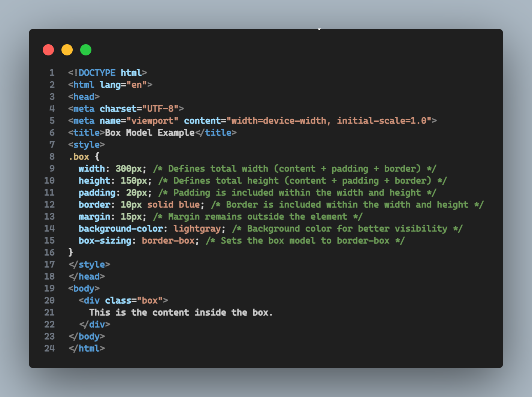Select the charset UTF-8 meta attribute
The height and width of the screenshot is (397, 532).
(140, 109)
